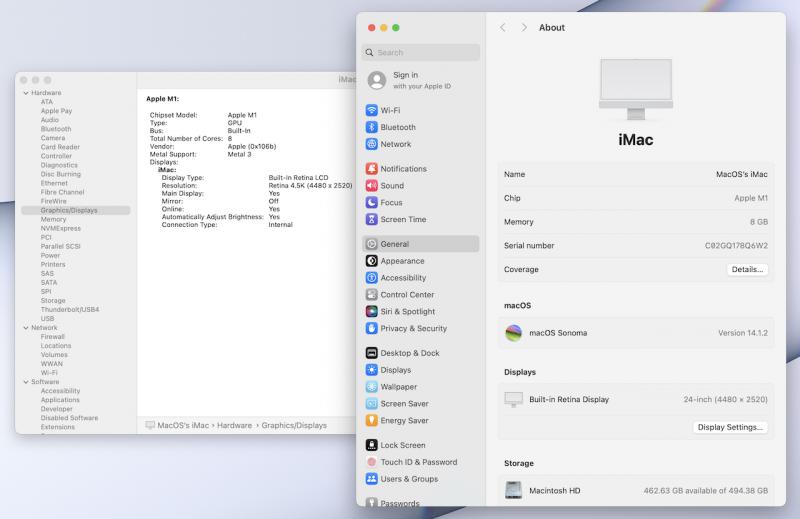This screenshot has height=519, width=800.
Task: Collapse the Software tree section
Action: 25,382
